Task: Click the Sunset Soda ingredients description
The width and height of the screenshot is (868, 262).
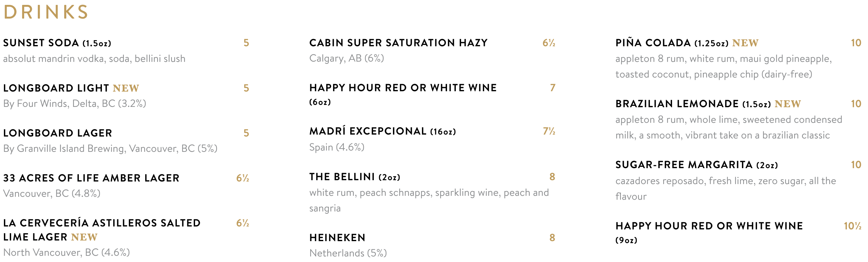Action: [x=94, y=59]
